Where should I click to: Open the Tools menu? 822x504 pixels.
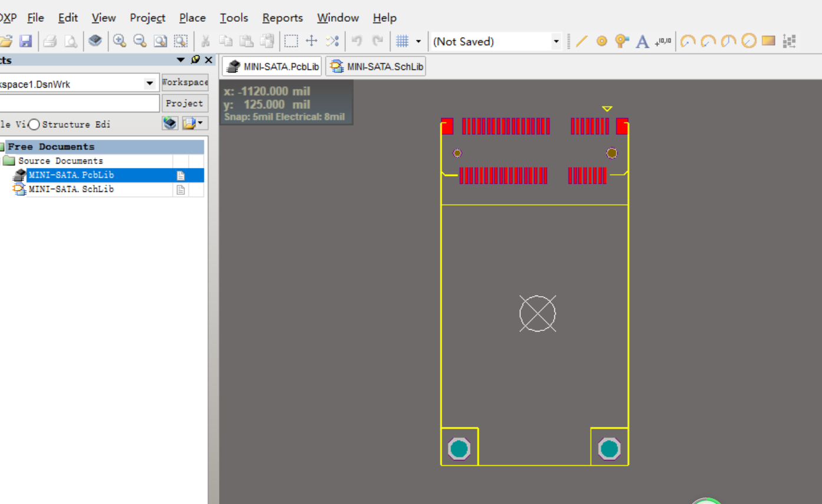(x=234, y=18)
